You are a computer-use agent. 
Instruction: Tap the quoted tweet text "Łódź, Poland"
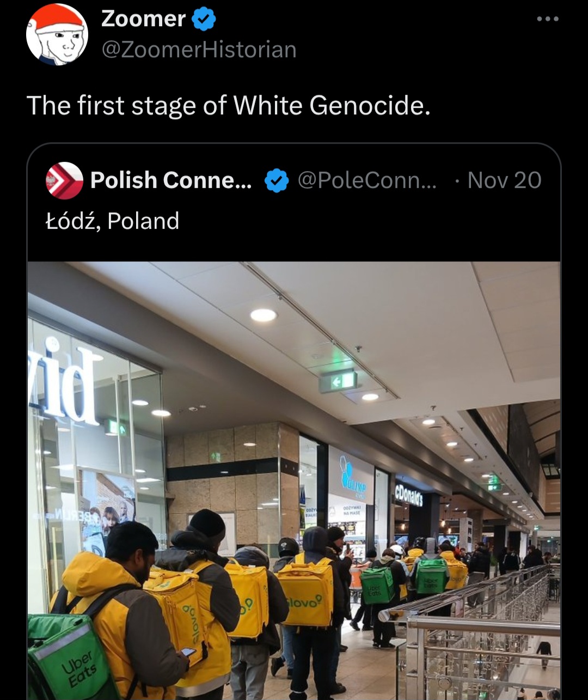pyautogui.click(x=113, y=221)
